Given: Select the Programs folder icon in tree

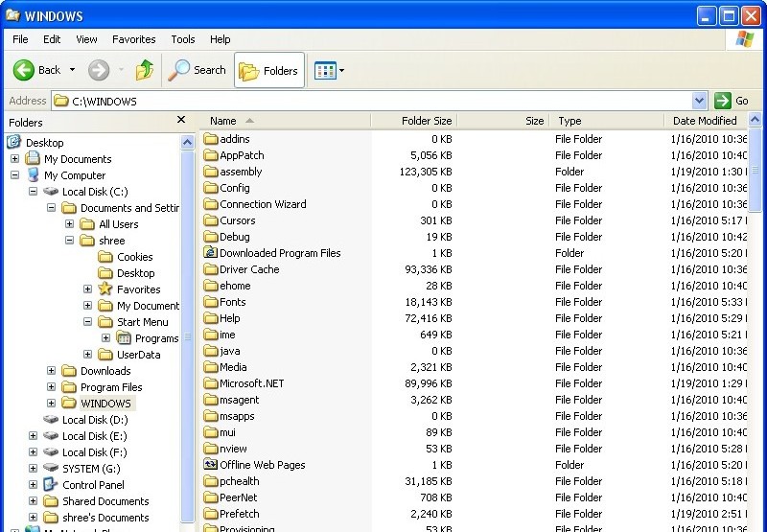Looking at the screenshot, I should click(x=124, y=337).
